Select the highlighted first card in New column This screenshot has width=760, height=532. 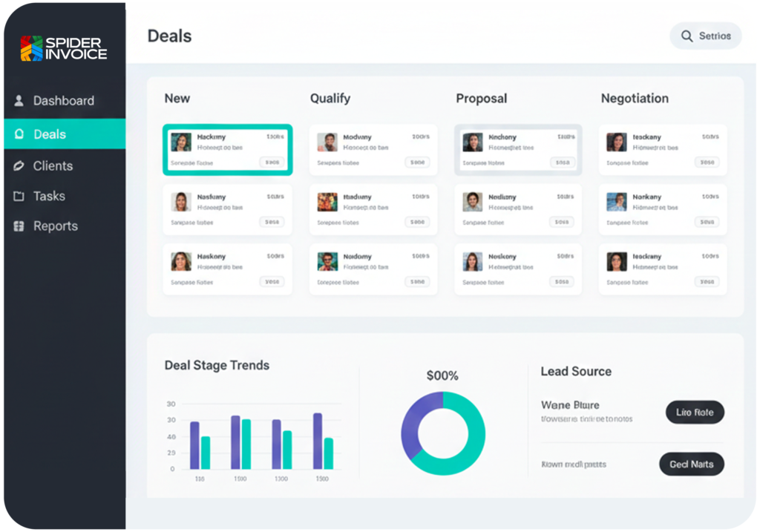[227, 150]
